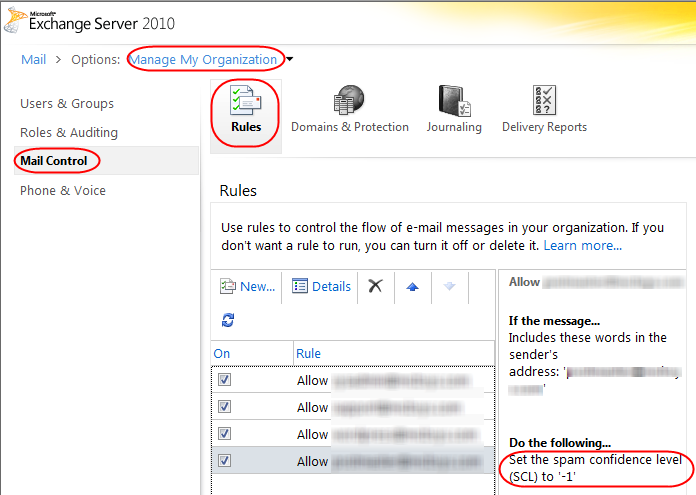Delete selected rule with X icon

pyautogui.click(x=376, y=286)
